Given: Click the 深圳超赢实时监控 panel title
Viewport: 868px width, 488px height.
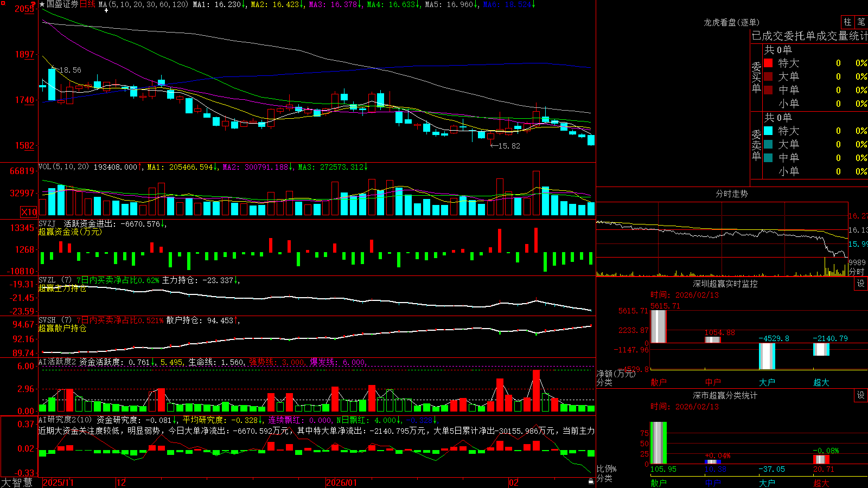Looking at the screenshot, I should point(725,284).
